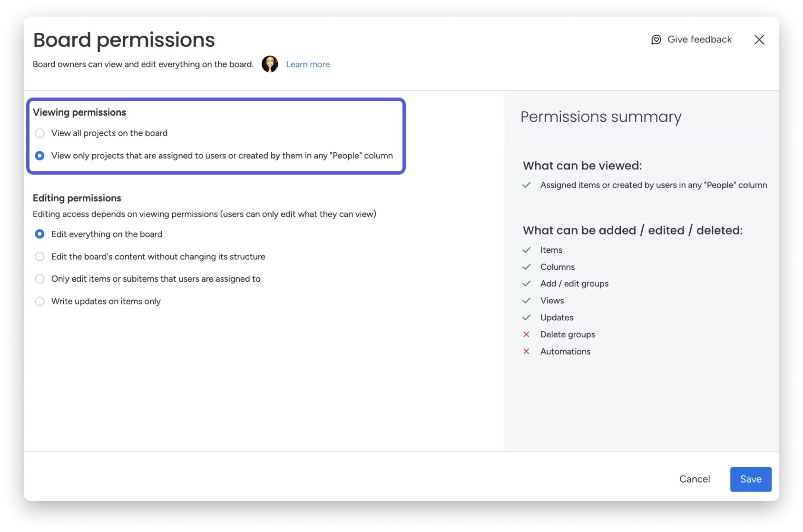Select "Only edit items or subitems assigned"
803x532 pixels.
(39, 279)
